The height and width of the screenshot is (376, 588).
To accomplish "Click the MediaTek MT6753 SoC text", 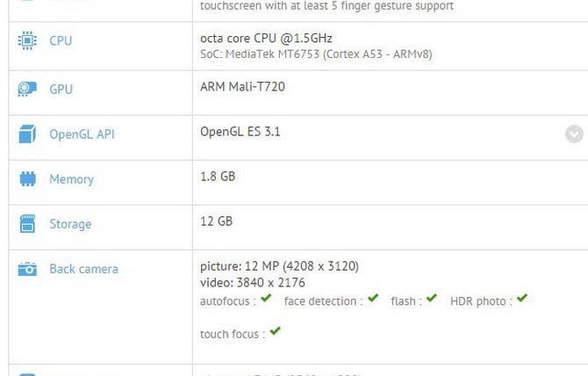I will click(316, 54).
